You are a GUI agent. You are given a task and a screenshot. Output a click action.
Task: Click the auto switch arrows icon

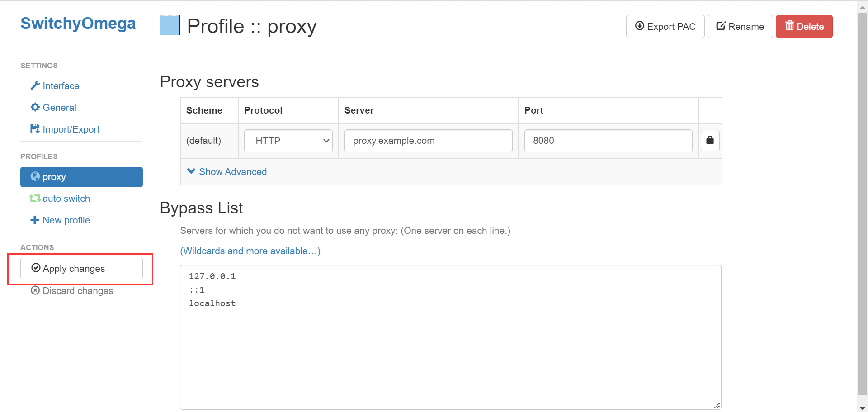click(35, 198)
